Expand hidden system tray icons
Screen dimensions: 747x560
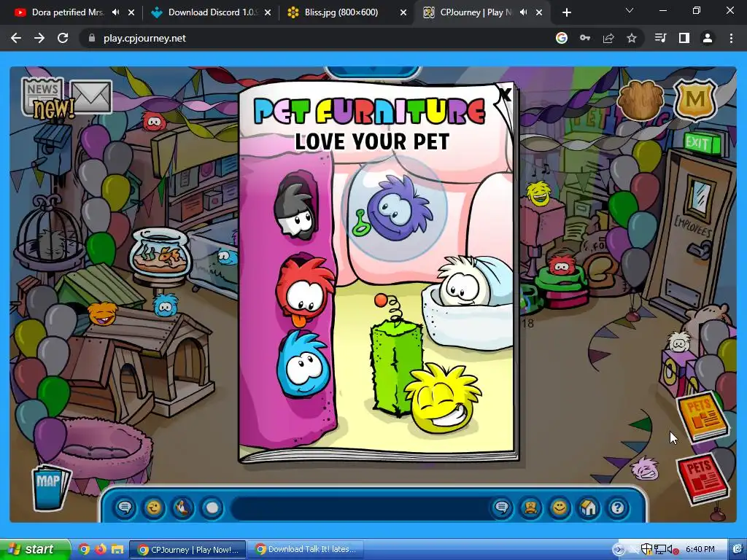(619, 550)
